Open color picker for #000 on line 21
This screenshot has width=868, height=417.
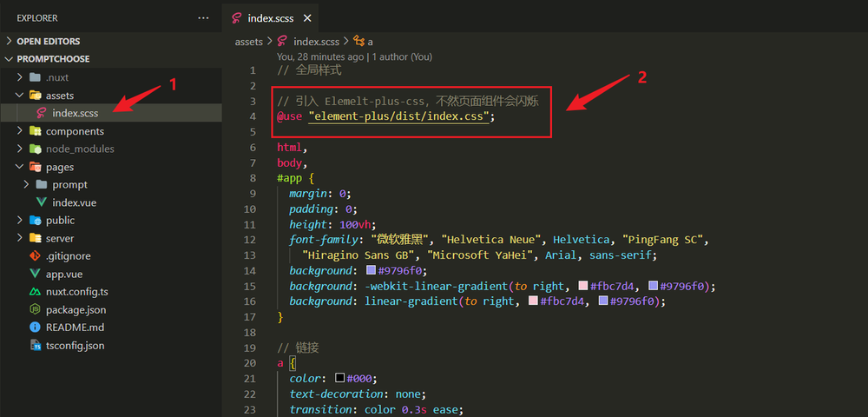point(340,379)
